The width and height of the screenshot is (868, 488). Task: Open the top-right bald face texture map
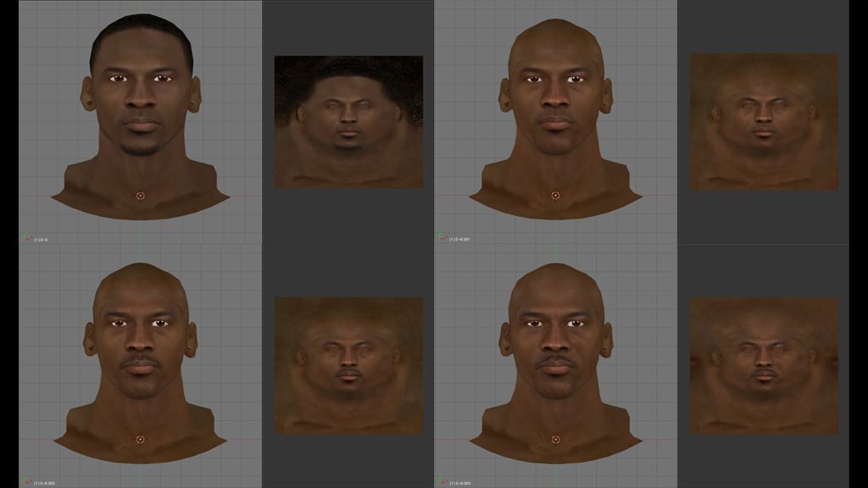(x=764, y=121)
